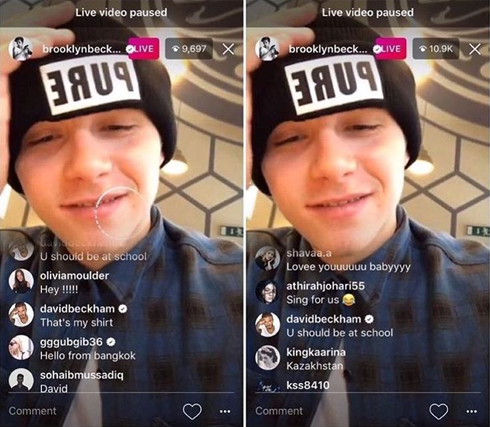Open davidbeckham's "That's my shirt" comment profile
The width and height of the screenshot is (490, 427).
coord(21,315)
